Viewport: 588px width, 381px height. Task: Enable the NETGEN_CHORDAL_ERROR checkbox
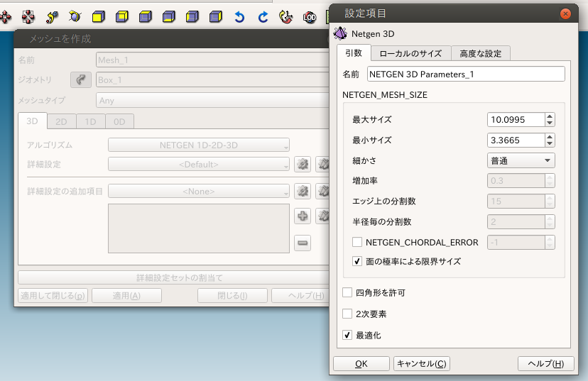tap(357, 242)
